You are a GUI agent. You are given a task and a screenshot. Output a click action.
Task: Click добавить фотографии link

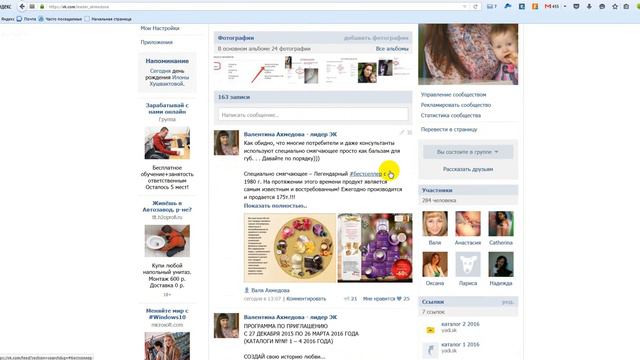376,38
